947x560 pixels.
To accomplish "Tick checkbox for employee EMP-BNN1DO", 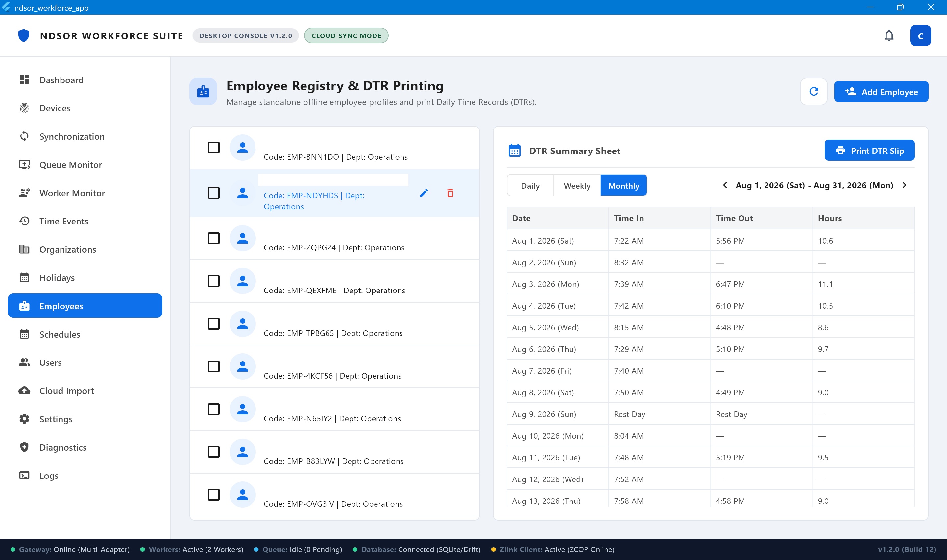I will click(214, 148).
